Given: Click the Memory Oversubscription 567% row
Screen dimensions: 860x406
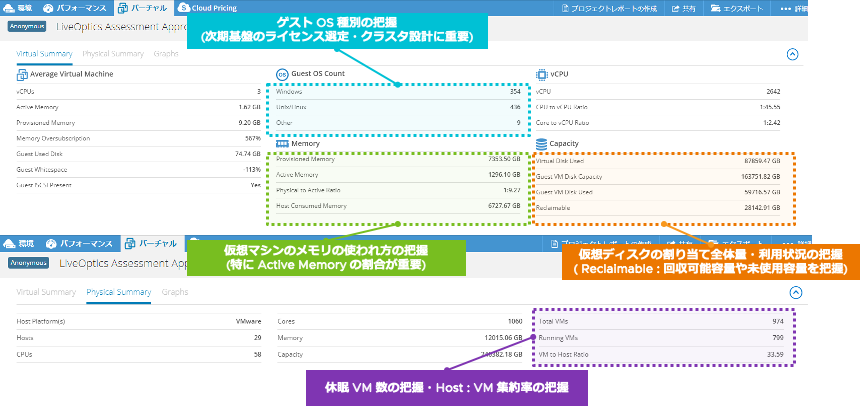Looking at the screenshot, I should (139, 138).
